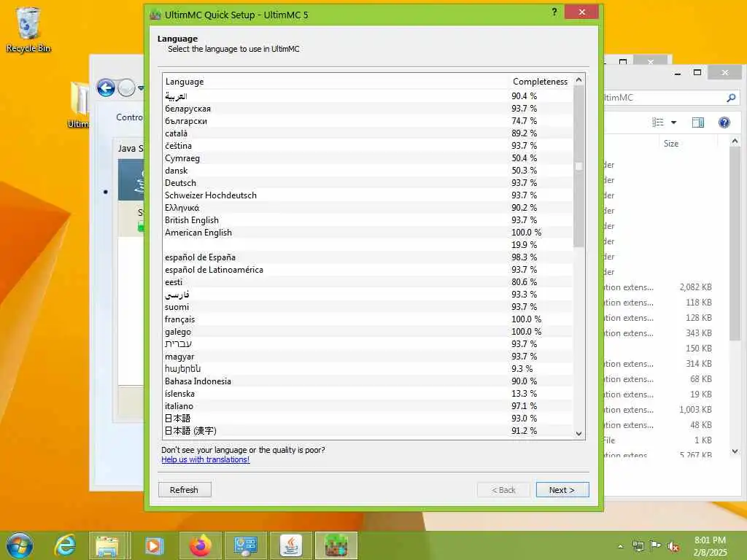Click the Refresh button
Viewport: 747px width, 560px height.
tap(185, 490)
